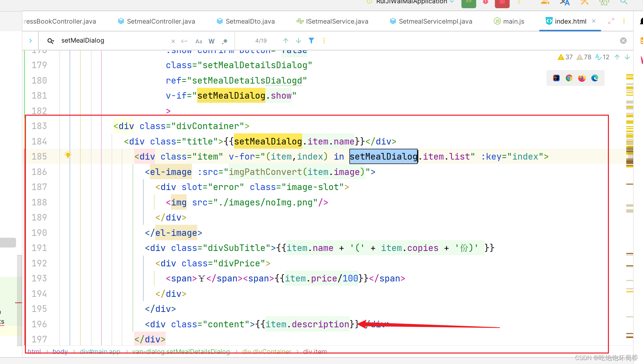Open the built-in IntelliJ preview icon

click(556, 78)
